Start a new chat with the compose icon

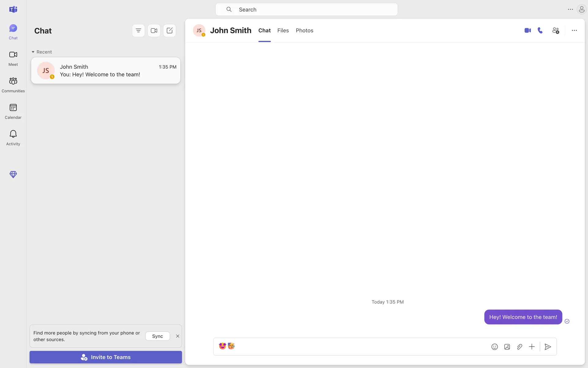coord(169,30)
